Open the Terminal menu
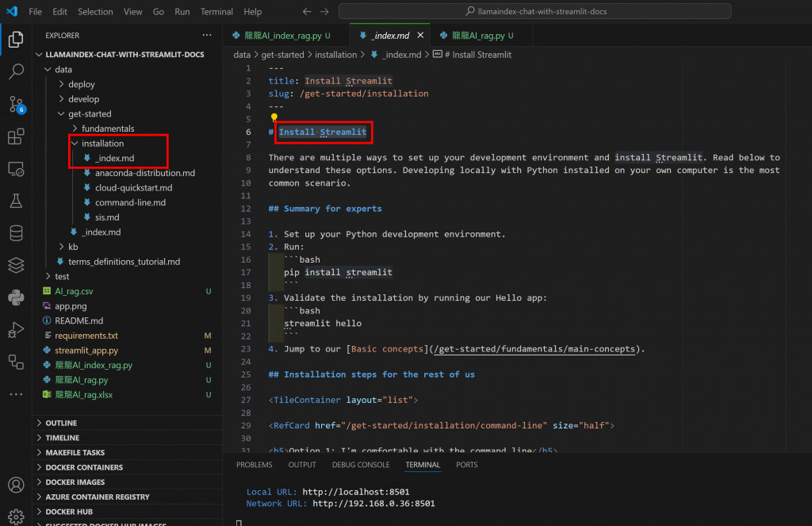This screenshot has width=812, height=526. click(x=216, y=11)
